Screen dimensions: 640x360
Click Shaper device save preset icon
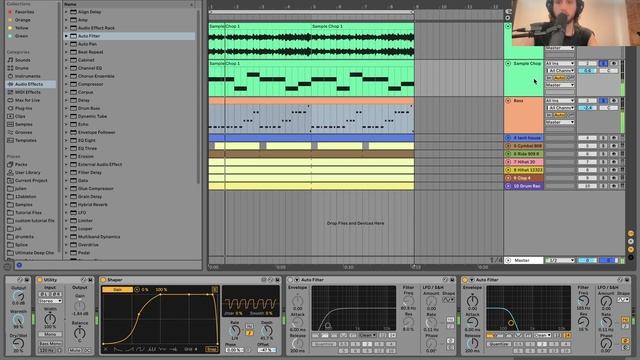point(278,280)
